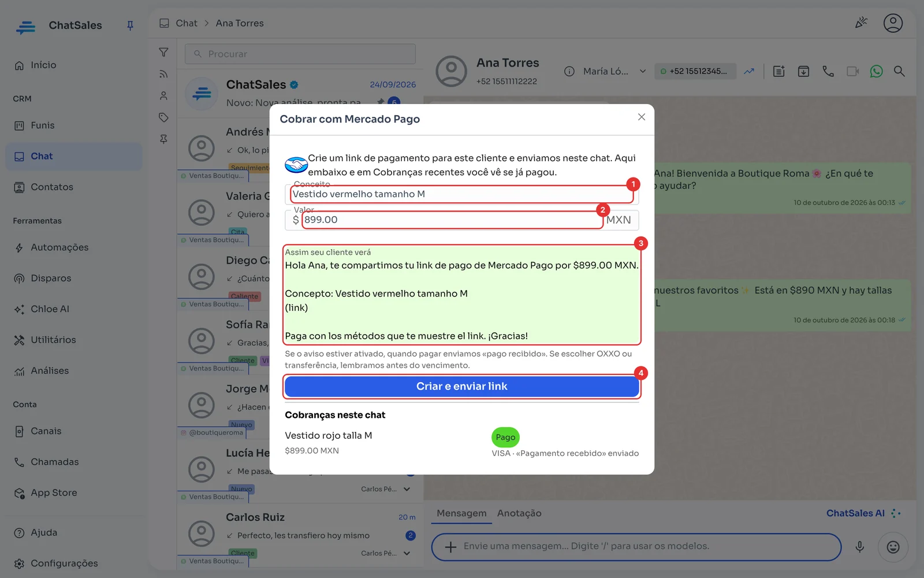
Task: Click the pinned chats icon below tags
Action: [x=163, y=139]
